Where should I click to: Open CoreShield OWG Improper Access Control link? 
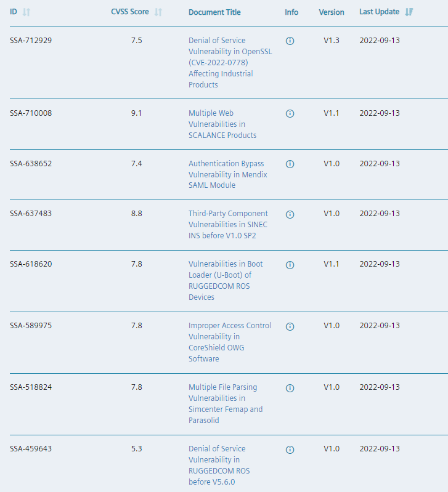pyautogui.click(x=229, y=342)
